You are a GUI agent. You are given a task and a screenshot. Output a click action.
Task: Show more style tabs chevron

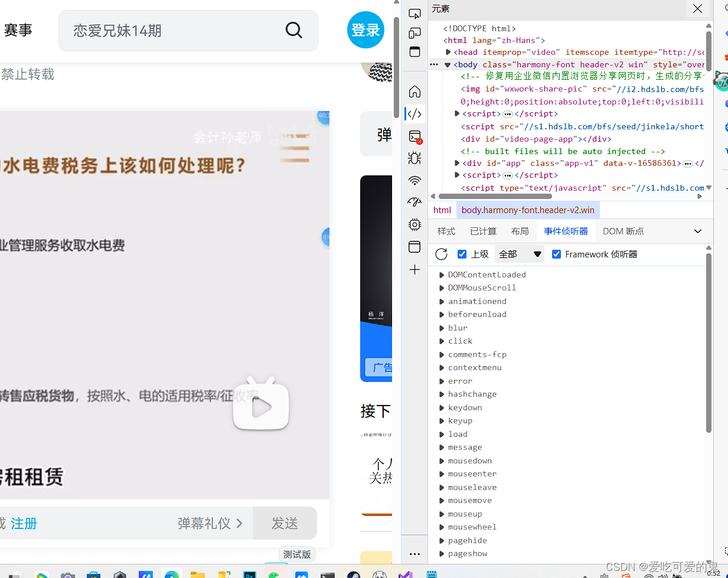[x=697, y=231]
